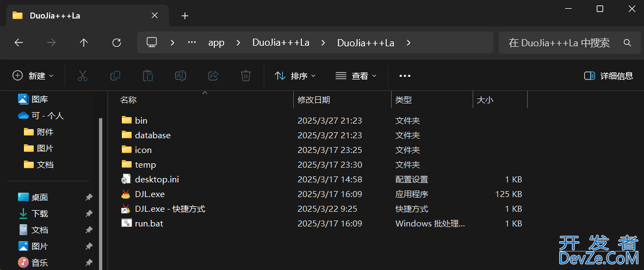Open the 新建 dropdown menu
Viewport: 644px width, 270px height.
[x=33, y=76]
